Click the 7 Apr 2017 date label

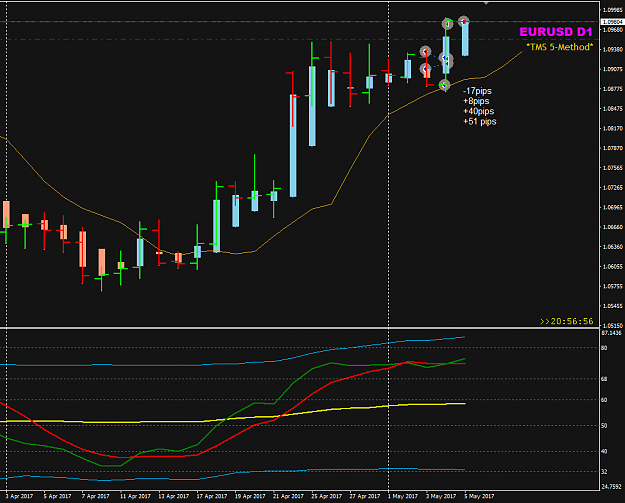click(x=96, y=496)
